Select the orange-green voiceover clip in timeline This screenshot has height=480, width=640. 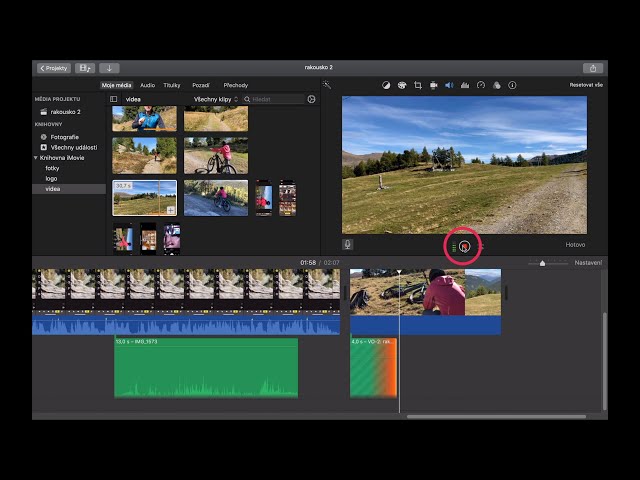(373, 368)
